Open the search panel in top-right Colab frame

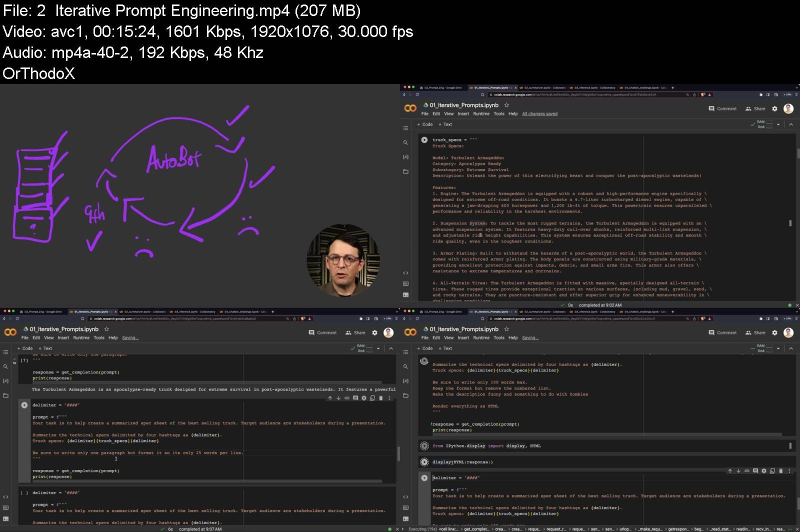(x=405, y=142)
